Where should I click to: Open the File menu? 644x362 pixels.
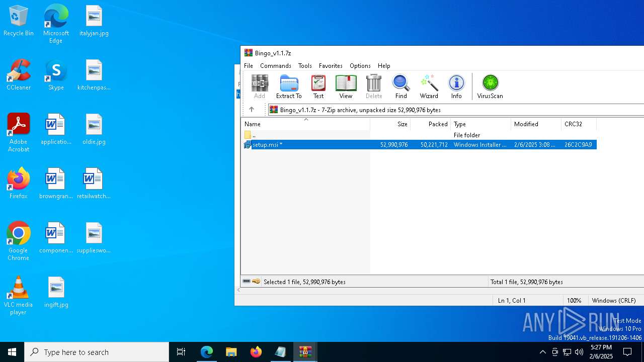coord(249,66)
